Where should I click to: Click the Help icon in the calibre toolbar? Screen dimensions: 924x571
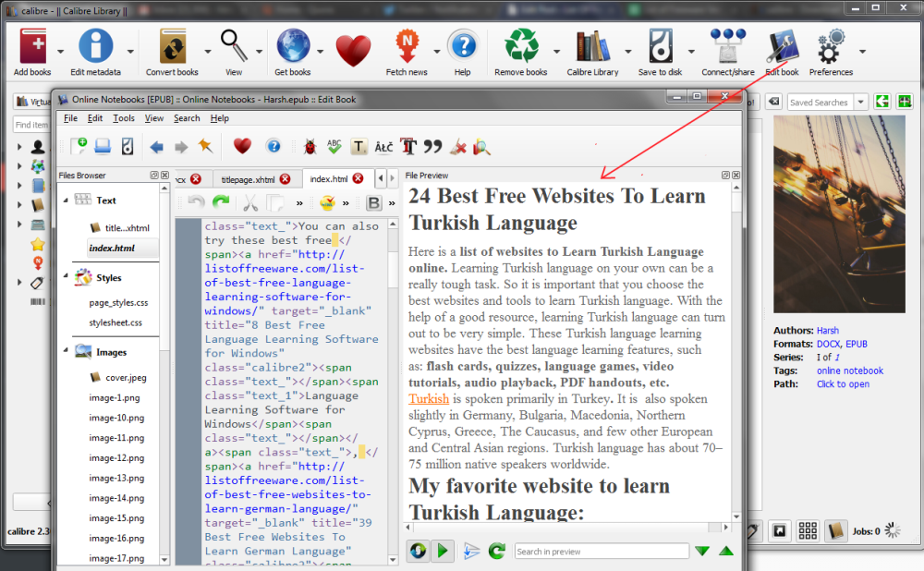pyautogui.click(x=463, y=47)
